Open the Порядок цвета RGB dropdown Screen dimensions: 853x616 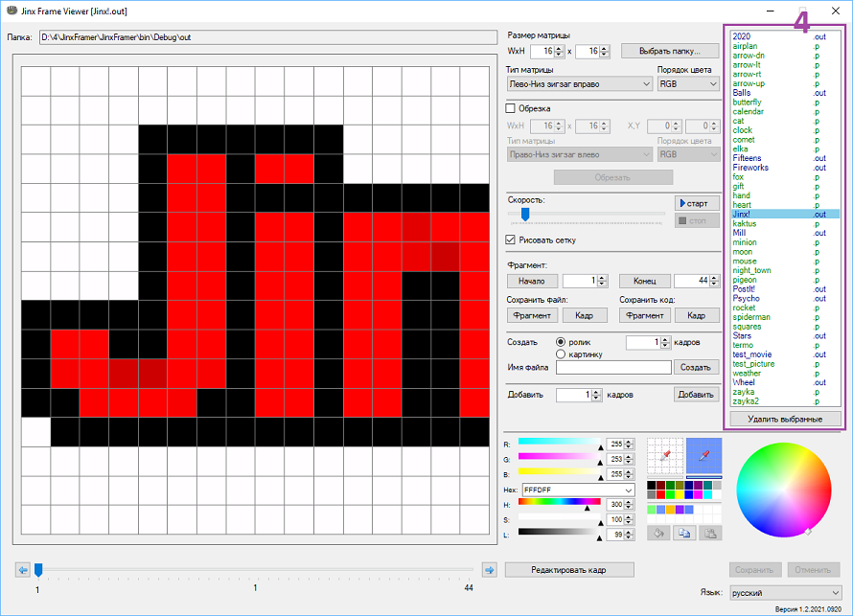[x=689, y=84]
